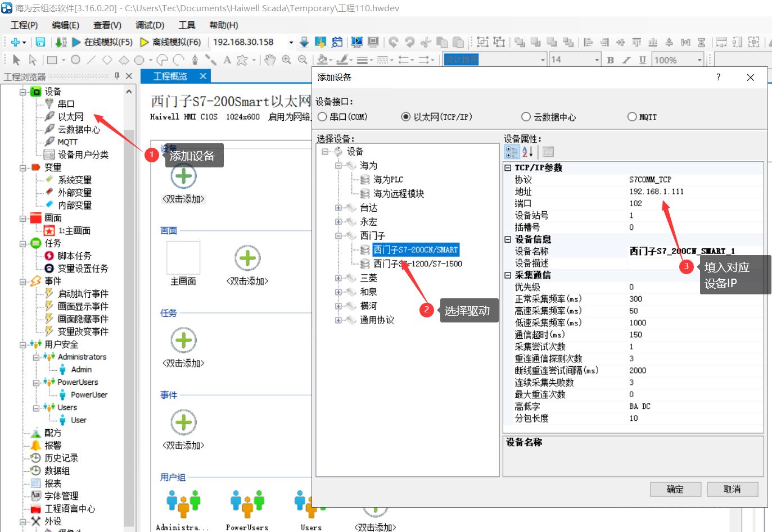Select the rectangle drawing tool
Screen dimensions: 772x532
(52, 60)
